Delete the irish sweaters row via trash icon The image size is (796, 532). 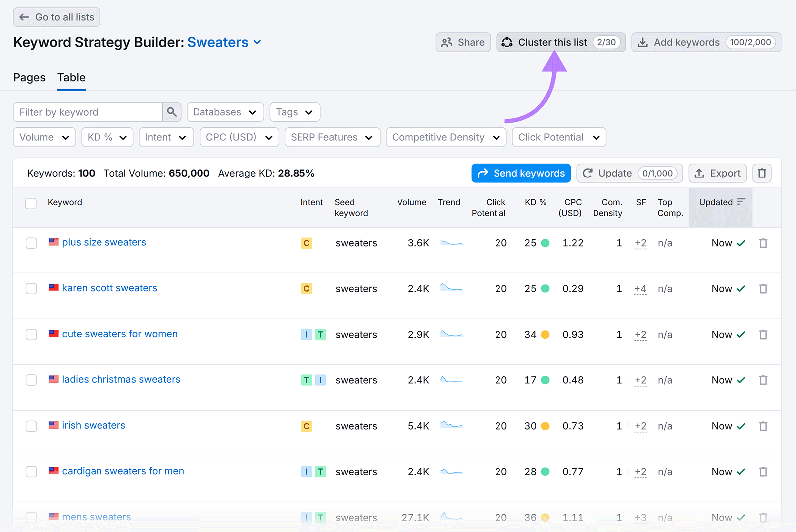click(x=763, y=426)
